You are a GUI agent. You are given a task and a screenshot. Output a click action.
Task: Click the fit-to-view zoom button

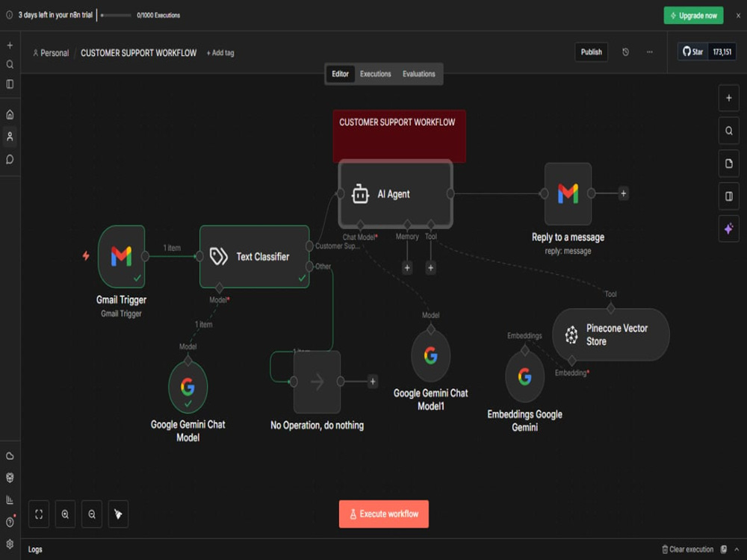coord(39,514)
